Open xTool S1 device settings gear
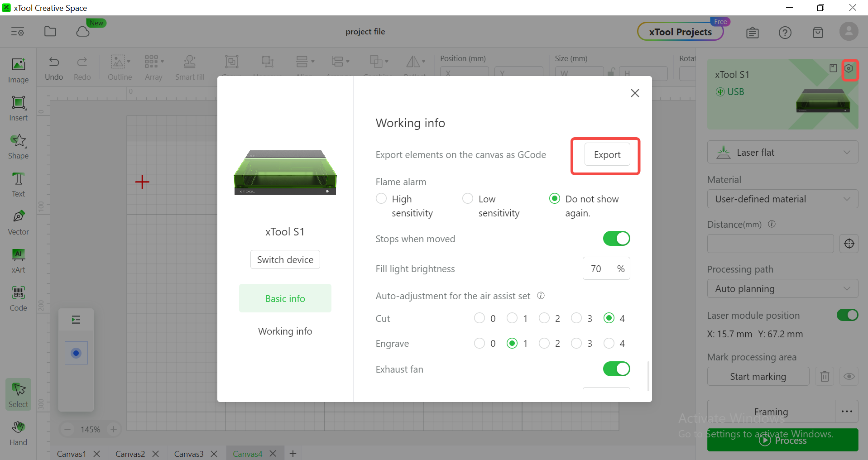The width and height of the screenshot is (868, 460). click(849, 69)
